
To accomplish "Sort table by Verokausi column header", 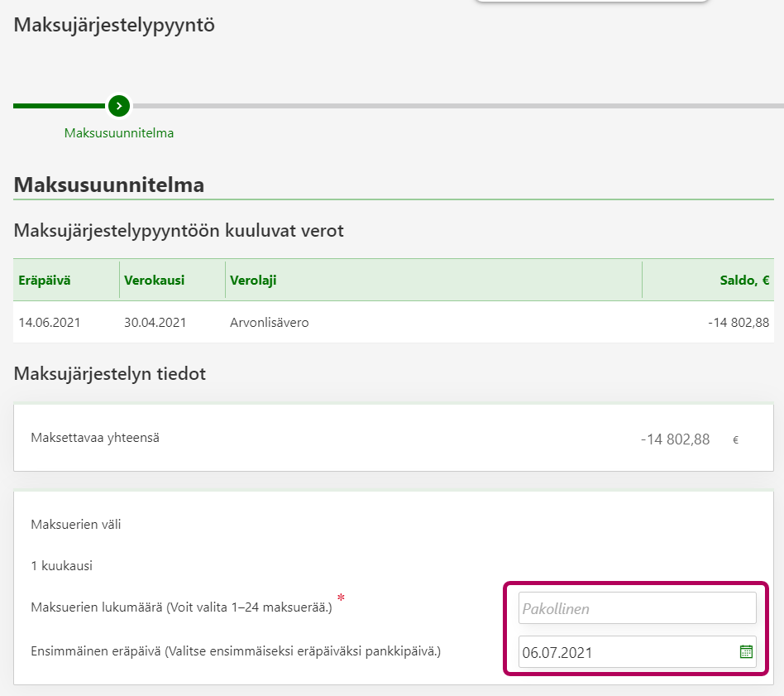I will click(x=154, y=281).
